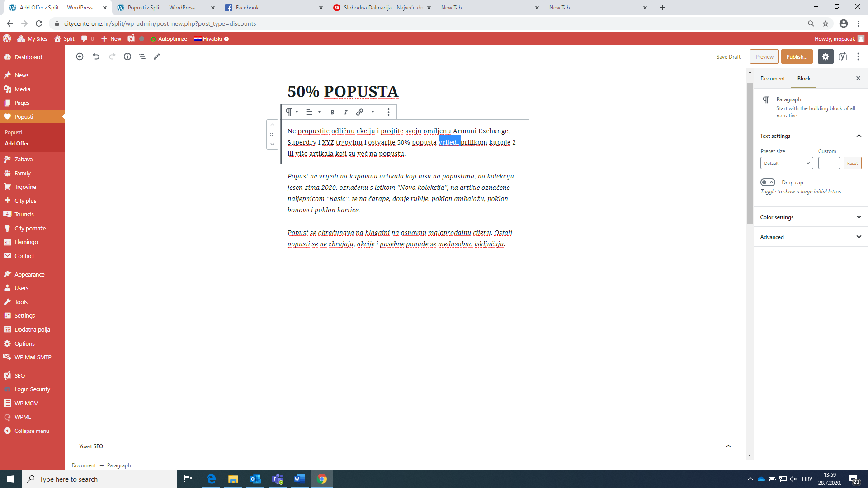Viewport: 868px width, 488px height.
Task: Collapse the admin menu
Action: coord(33,431)
